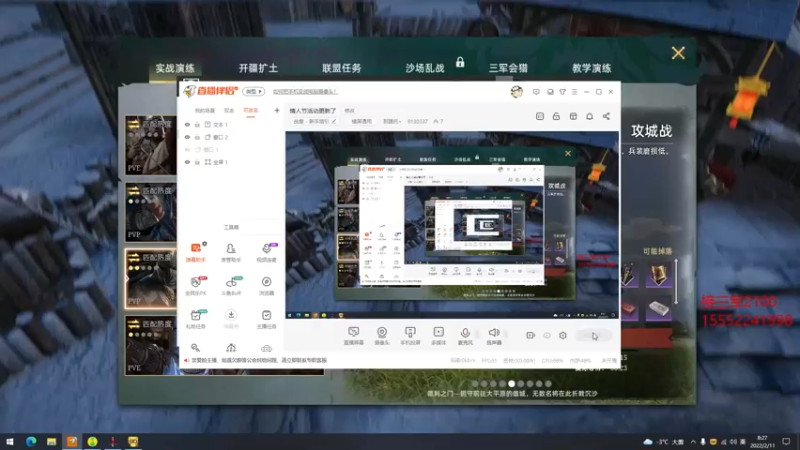Image resolution: width=800 pixels, height=450 pixels.
Task: Switch to 开疆扩土 game tab
Action: [x=258, y=68]
